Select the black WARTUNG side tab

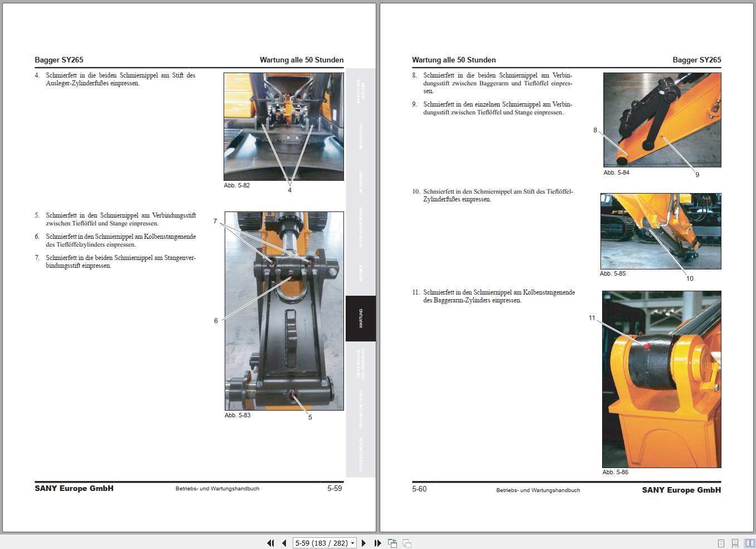(x=361, y=318)
